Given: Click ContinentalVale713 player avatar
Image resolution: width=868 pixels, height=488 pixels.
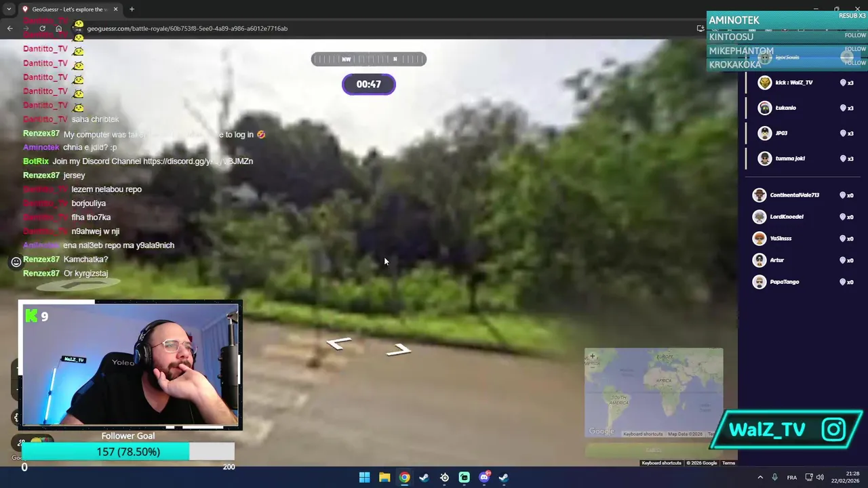Looking at the screenshot, I should click(759, 195).
